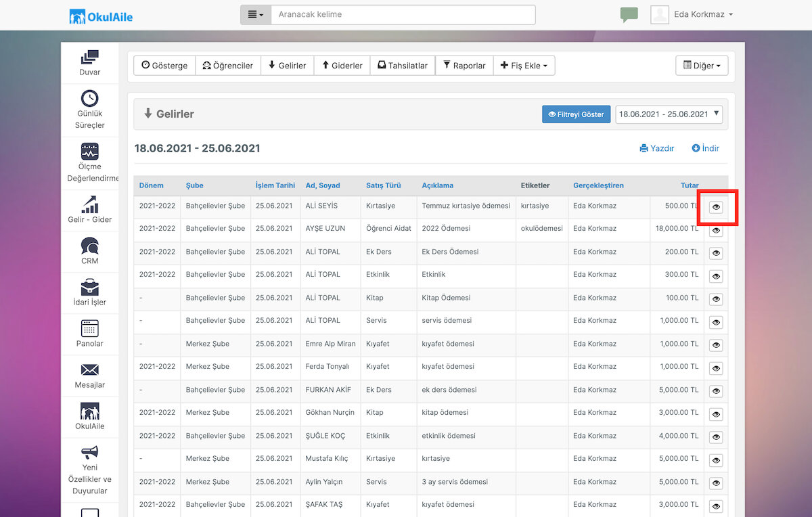View details of Mustafa Kılıç row
Image resolution: width=812 pixels, height=517 pixels.
point(716,460)
